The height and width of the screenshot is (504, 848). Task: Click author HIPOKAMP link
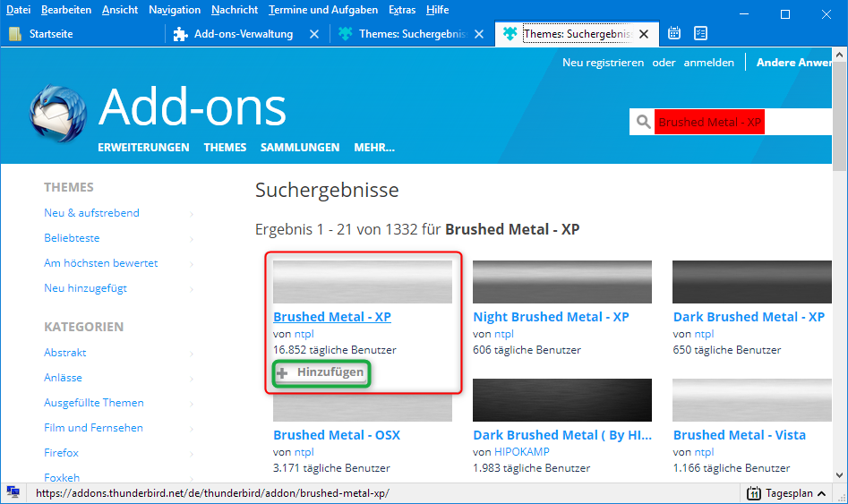pyautogui.click(x=522, y=452)
